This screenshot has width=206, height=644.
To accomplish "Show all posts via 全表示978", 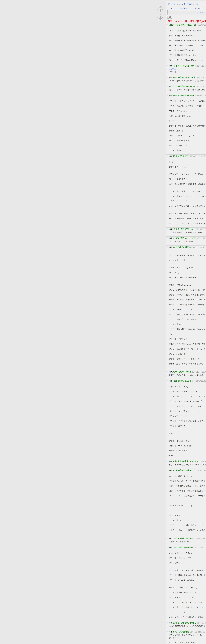I will 183,8.
